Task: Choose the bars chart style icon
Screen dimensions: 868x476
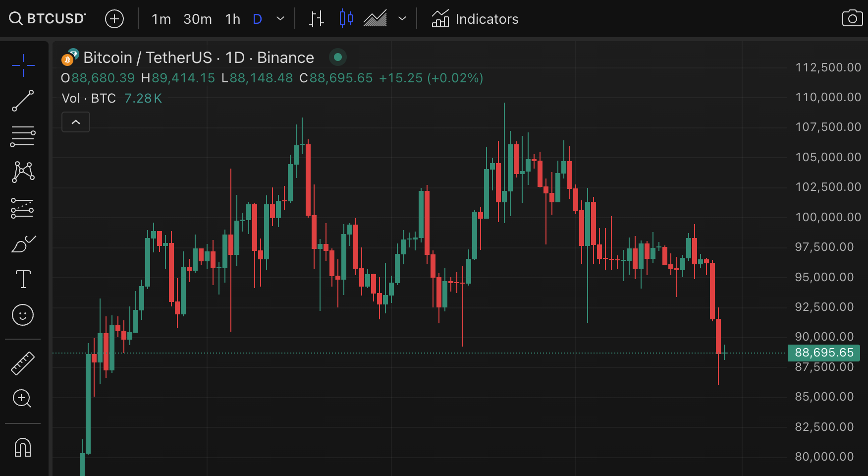Action: [x=317, y=19]
